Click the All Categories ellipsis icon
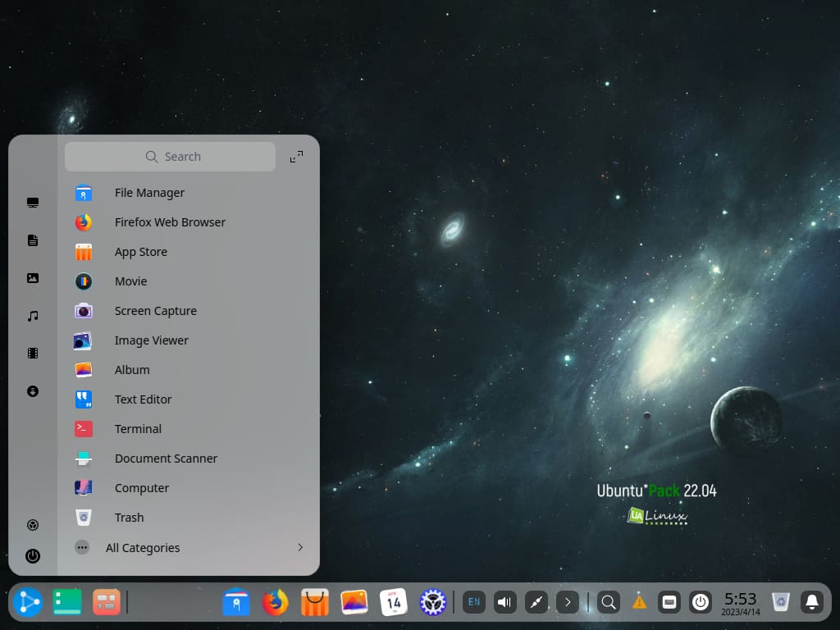This screenshot has height=630, width=840. [82, 547]
